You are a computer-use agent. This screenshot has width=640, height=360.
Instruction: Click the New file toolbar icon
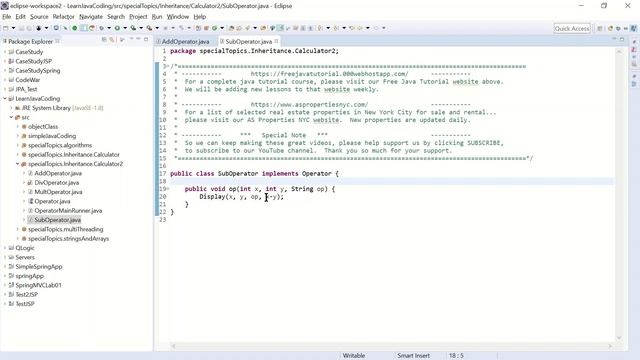click(x=6, y=28)
